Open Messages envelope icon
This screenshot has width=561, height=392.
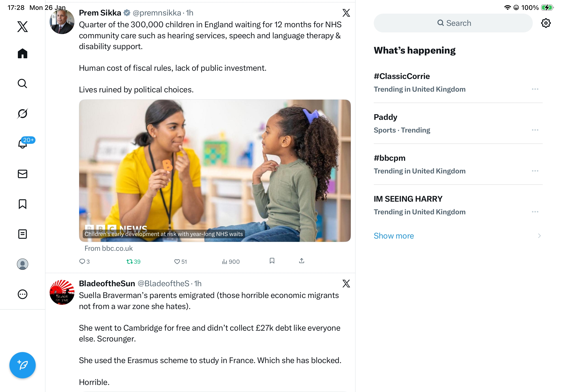coord(23,174)
